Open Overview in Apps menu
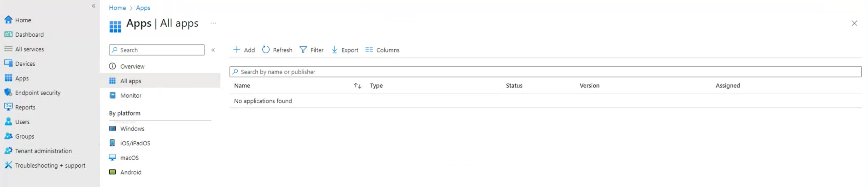Image resolution: width=868 pixels, height=187 pixels. coord(132,66)
